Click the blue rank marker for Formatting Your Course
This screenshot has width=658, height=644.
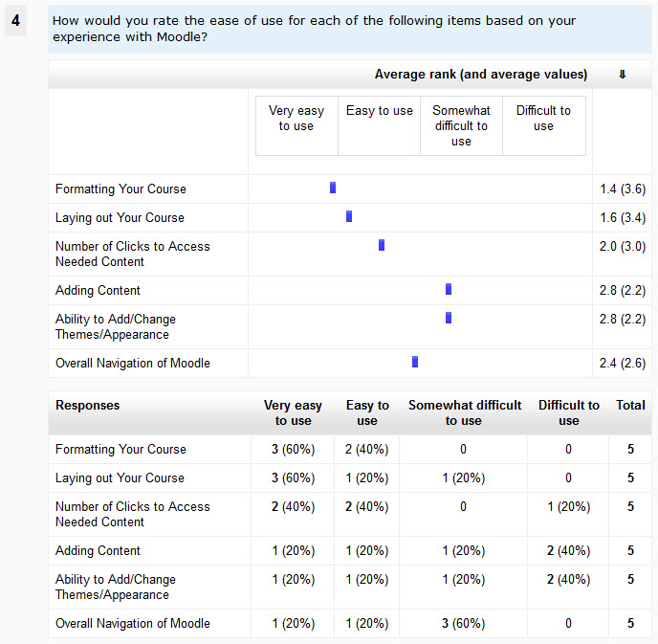[333, 189]
